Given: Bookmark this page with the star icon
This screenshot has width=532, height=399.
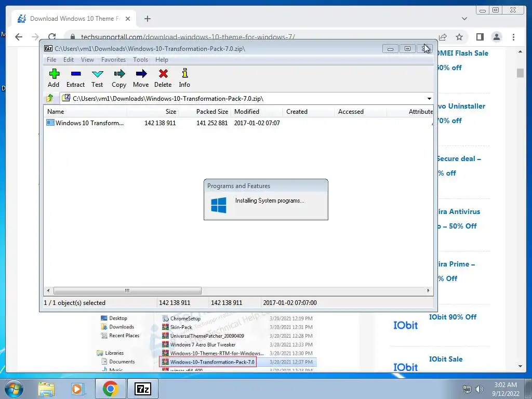Looking at the screenshot, I should click(x=459, y=37).
